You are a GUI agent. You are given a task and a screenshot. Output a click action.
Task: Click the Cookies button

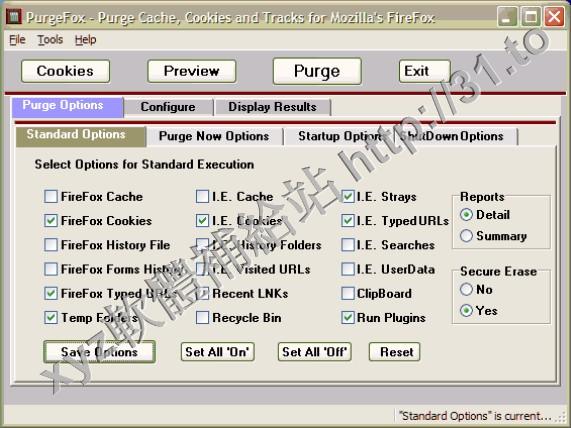(x=66, y=71)
